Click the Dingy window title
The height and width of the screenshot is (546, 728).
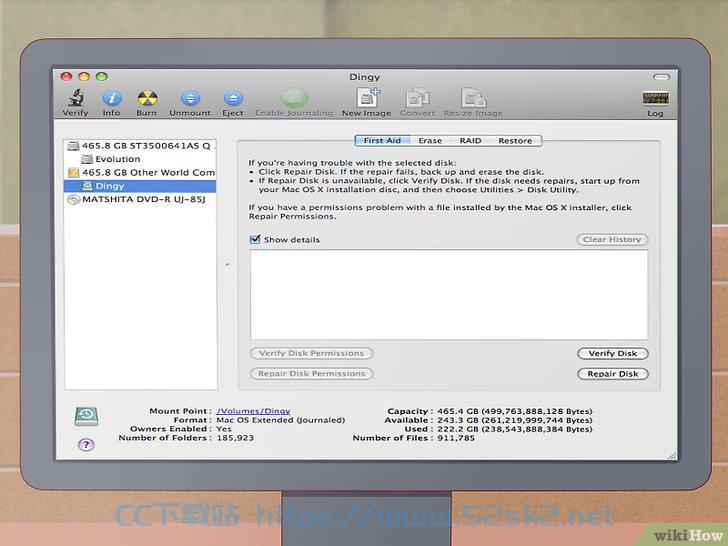[x=364, y=77]
